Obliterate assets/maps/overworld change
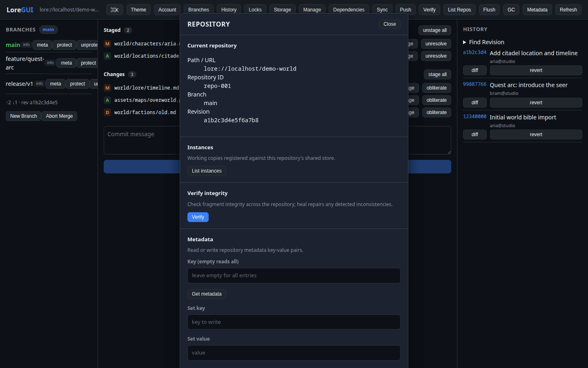The width and height of the screenshot is (588, 368). click(x=437, y=100)
